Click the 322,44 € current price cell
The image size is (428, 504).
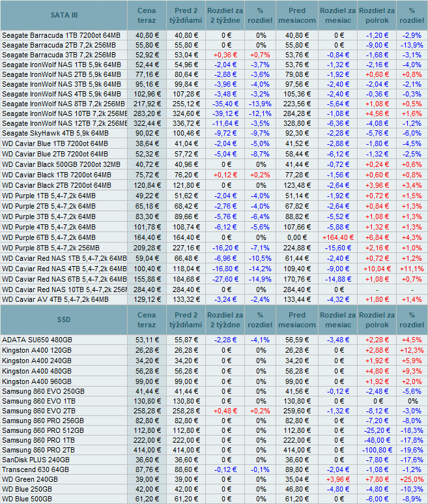point(147,123)
